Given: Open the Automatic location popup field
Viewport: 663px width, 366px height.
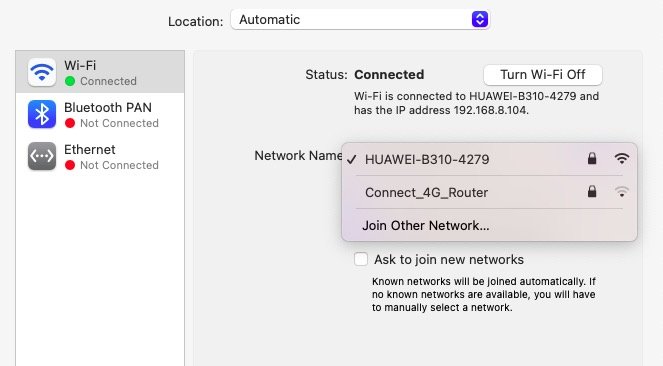Looking at the screenshot, I should (x=360, y=19).
